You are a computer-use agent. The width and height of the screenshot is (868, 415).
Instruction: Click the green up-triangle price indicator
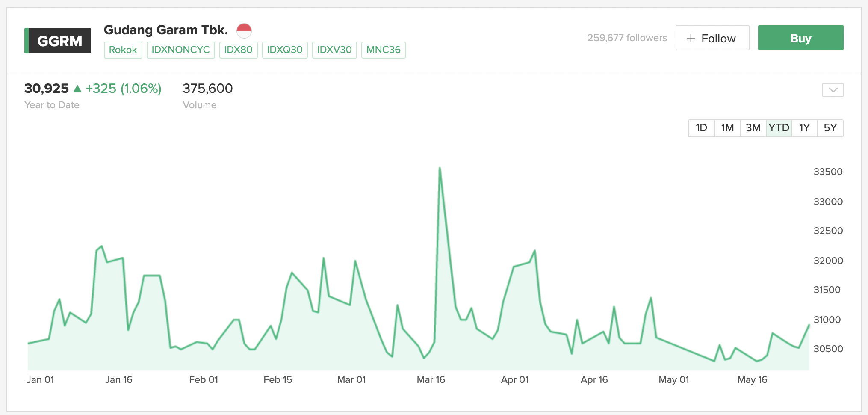(77, 89)
